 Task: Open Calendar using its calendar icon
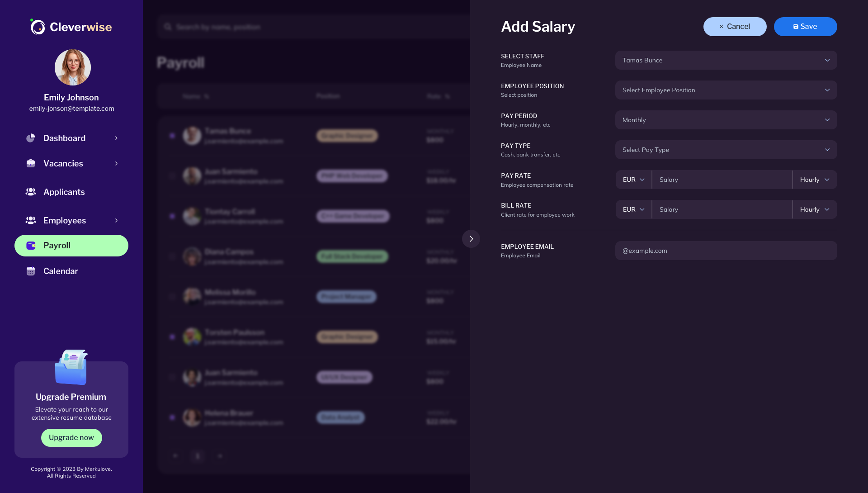click(x=30, y=271)
